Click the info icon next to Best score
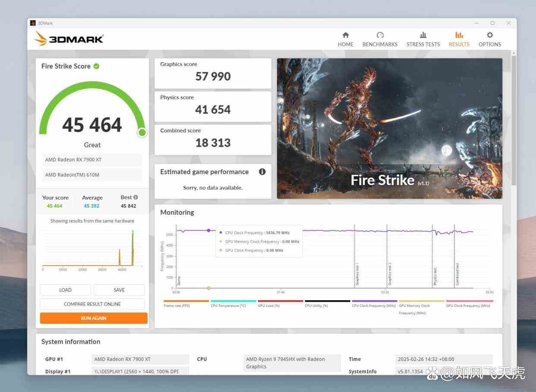This screenshot has height=392, width=536. (136, 197)
